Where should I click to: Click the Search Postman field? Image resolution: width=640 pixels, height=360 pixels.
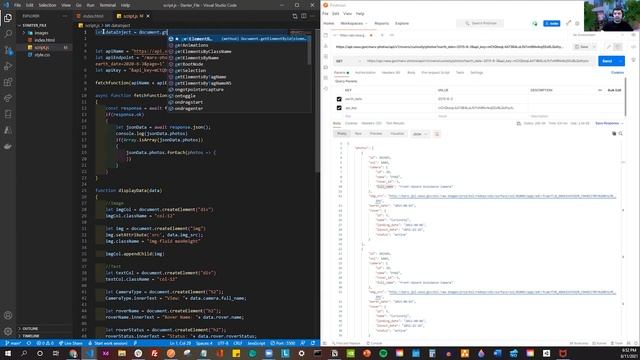(x=480, y=23)
